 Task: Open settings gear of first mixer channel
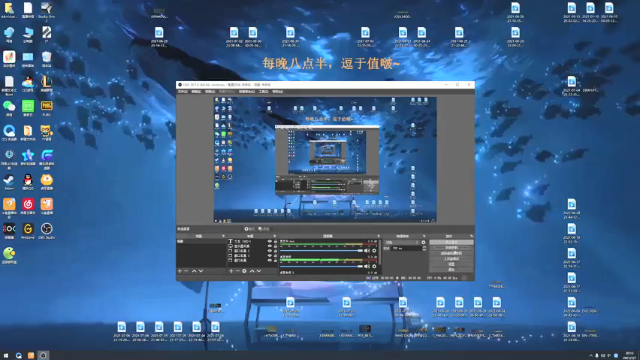click(374, 251)
